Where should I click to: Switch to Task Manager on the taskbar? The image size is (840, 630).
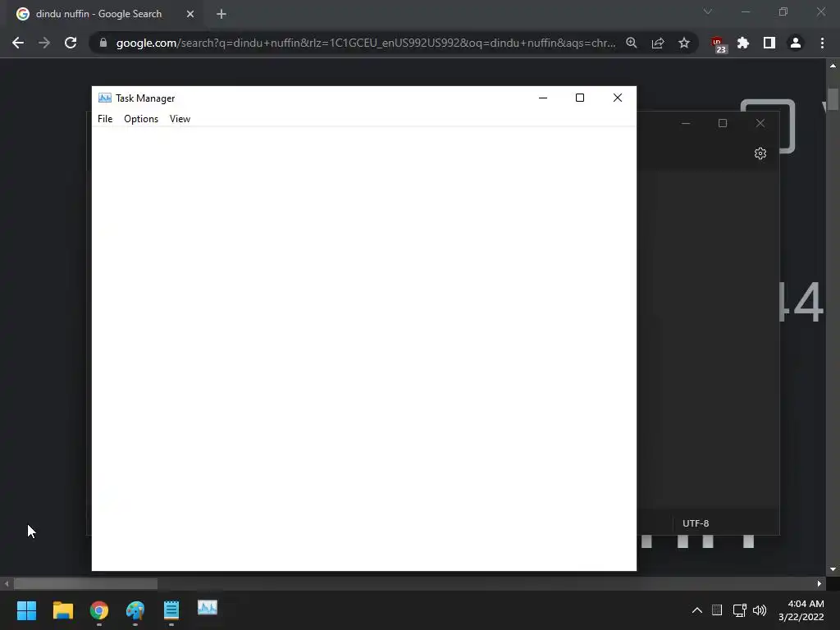point(208,608)
